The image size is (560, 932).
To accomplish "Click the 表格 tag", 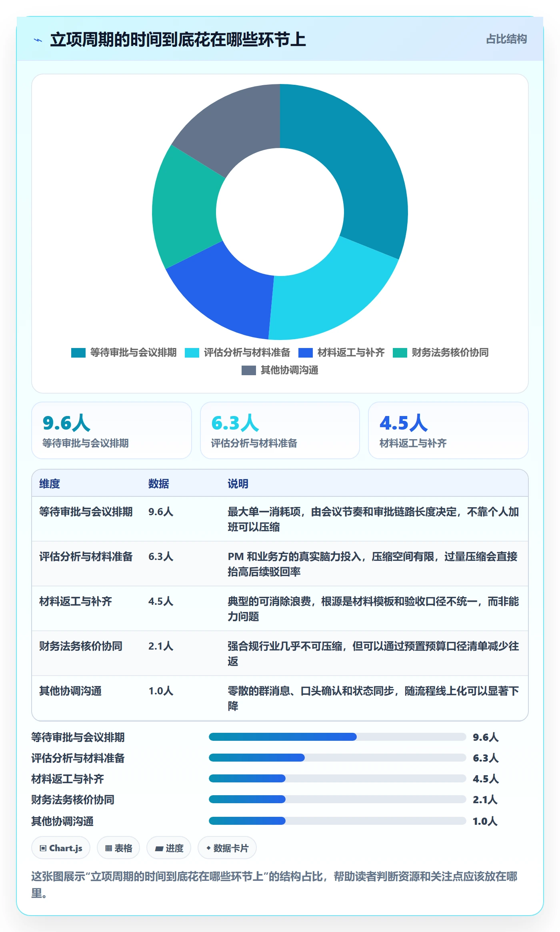I will (x=118, y=848).
